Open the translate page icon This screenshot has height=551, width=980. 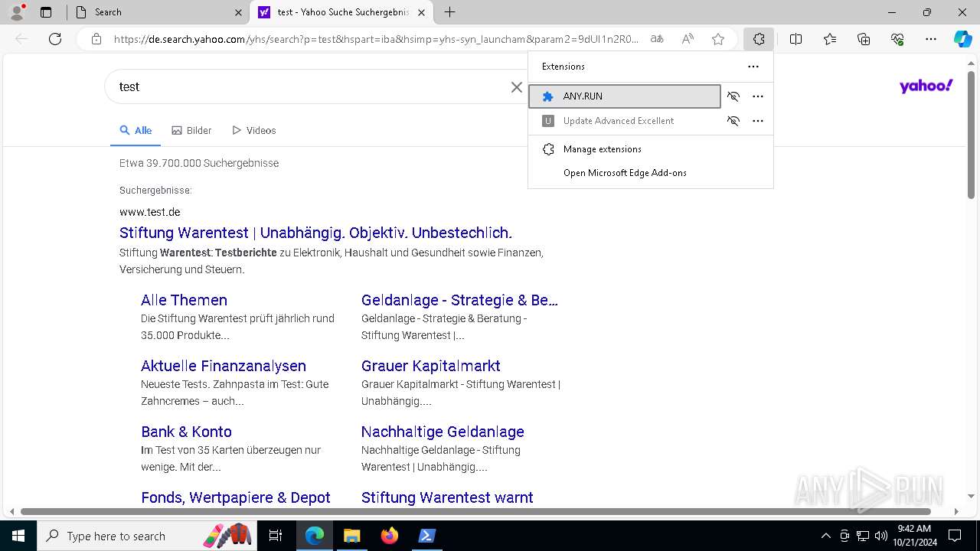tap(657, 39)
